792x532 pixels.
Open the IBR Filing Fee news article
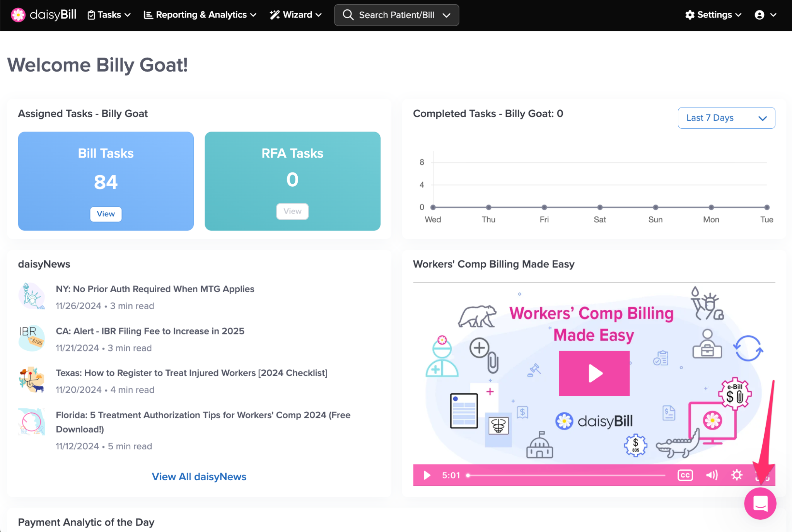[150, 331]
